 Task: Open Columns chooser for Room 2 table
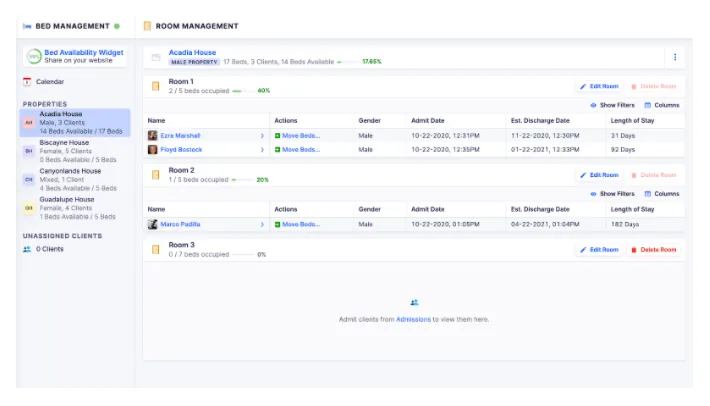point(662,194)
